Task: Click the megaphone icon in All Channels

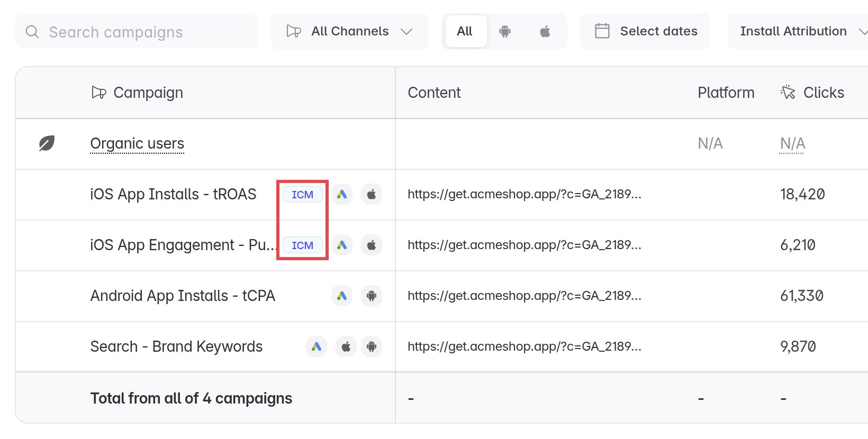Action: tap(294, 31)
